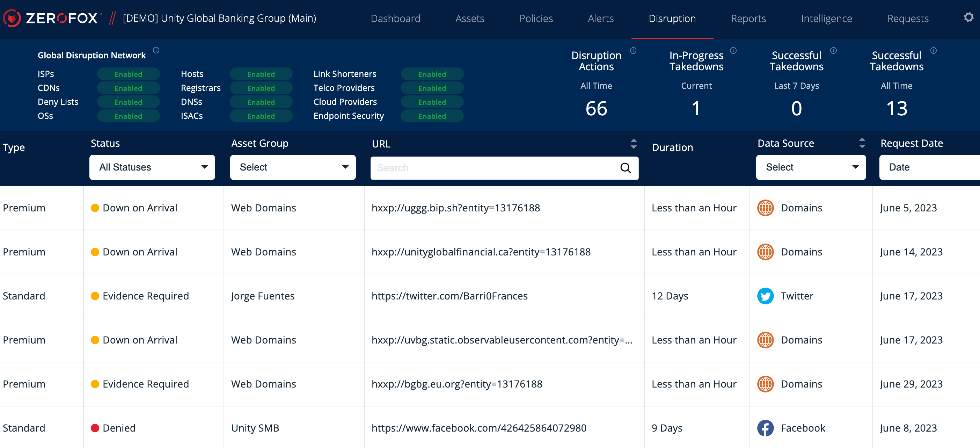This screenshot has height=448, width=980.
Task: Toggle the Registrars Enabled pill
Action: click(x=261, y=88)
